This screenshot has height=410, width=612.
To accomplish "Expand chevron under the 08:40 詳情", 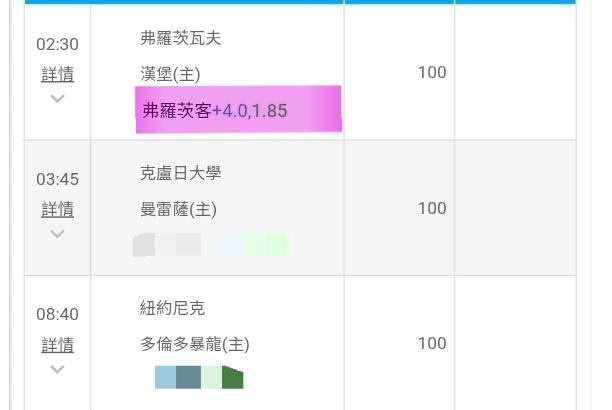I will 57,369.
